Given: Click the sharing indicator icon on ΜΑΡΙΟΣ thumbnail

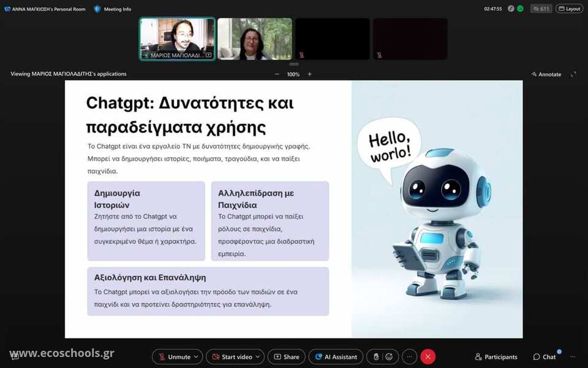Looking at the screenshot, I should pyautogui.click(x=209, y=55).
